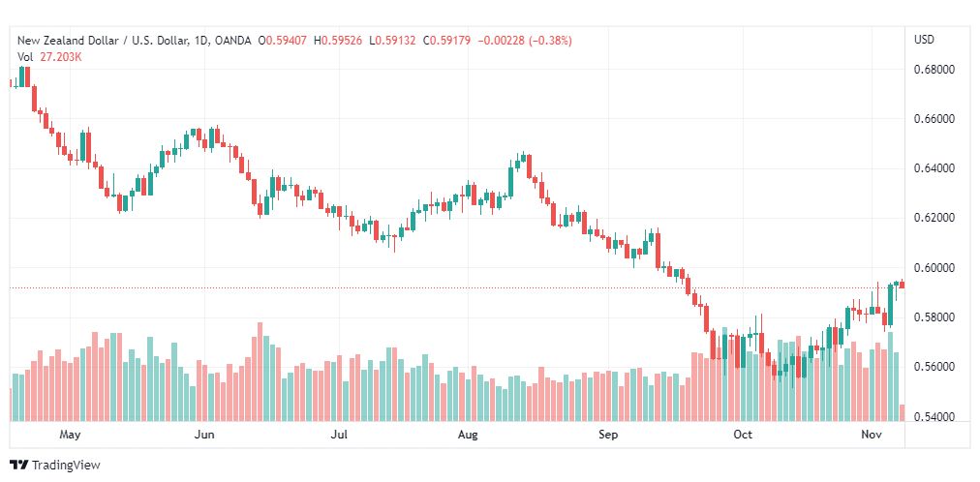Click the tallest red volume bar in mid-June
This screenshot has width=980, height=482.
click(260, 372)
